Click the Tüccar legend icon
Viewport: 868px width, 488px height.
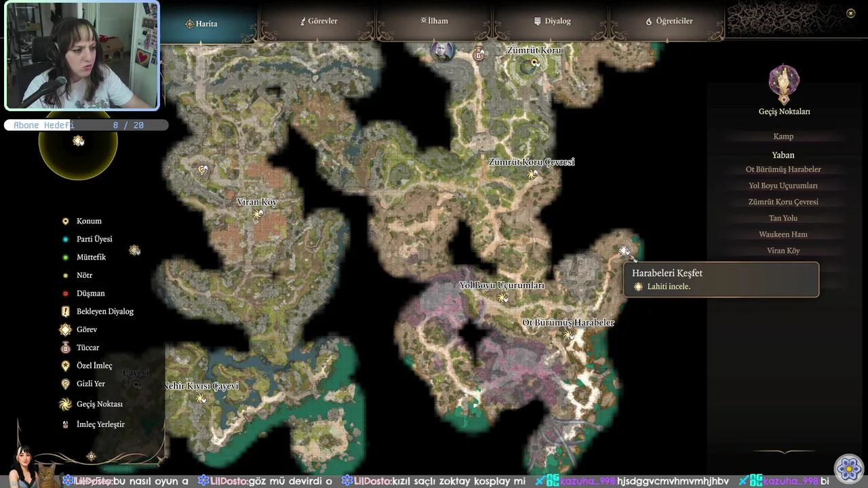pos(65,348)
